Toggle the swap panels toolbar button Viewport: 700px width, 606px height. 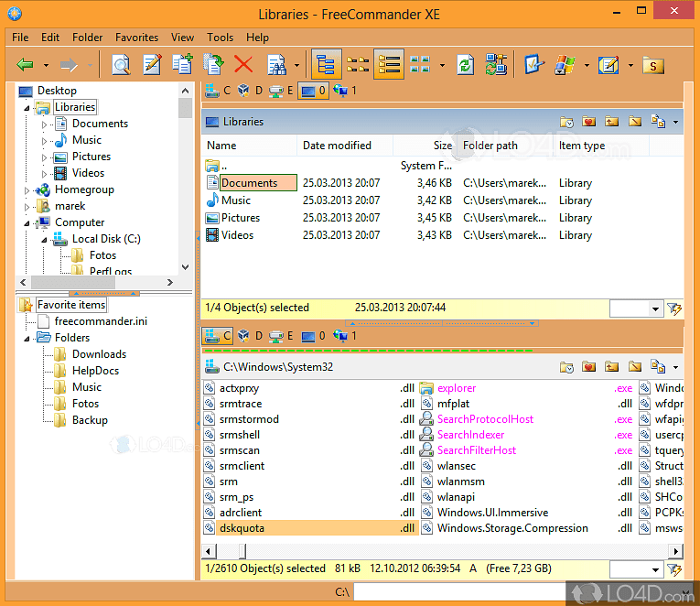coord(358,64)
